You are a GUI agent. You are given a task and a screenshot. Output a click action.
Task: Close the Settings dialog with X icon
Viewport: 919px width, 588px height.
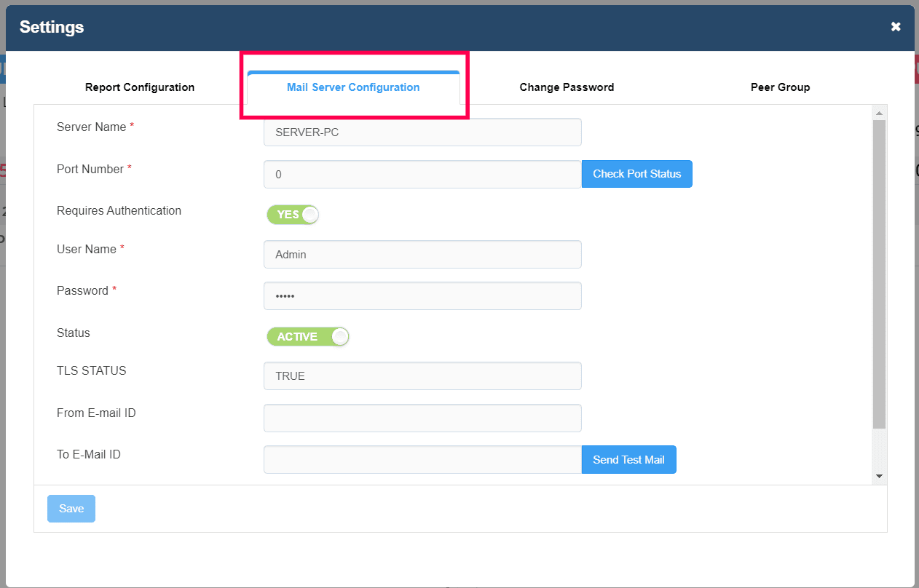pyautogui.click(x=896, y=27)
